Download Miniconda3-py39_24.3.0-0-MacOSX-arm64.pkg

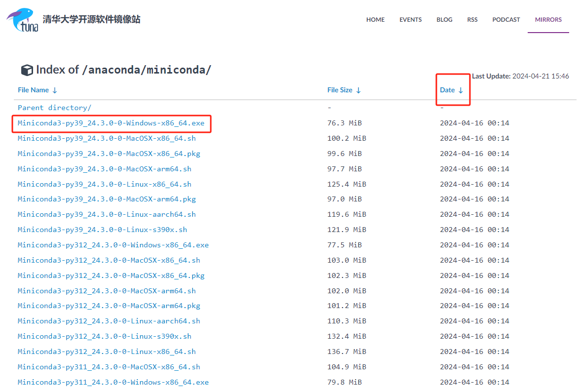(x=107, y=199)
